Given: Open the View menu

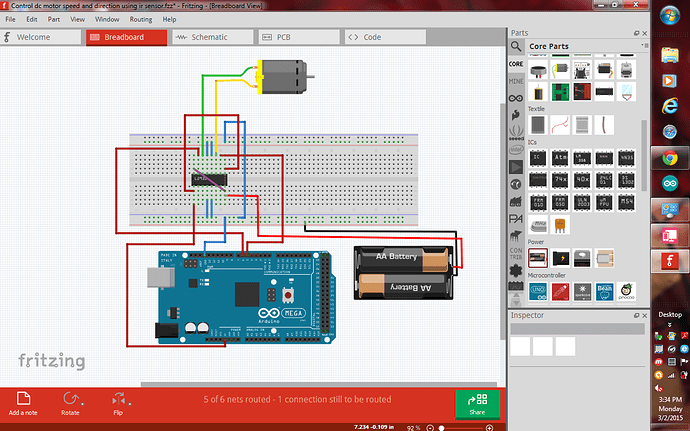Looking at the screenshot, I should click(x=77, y=19).
